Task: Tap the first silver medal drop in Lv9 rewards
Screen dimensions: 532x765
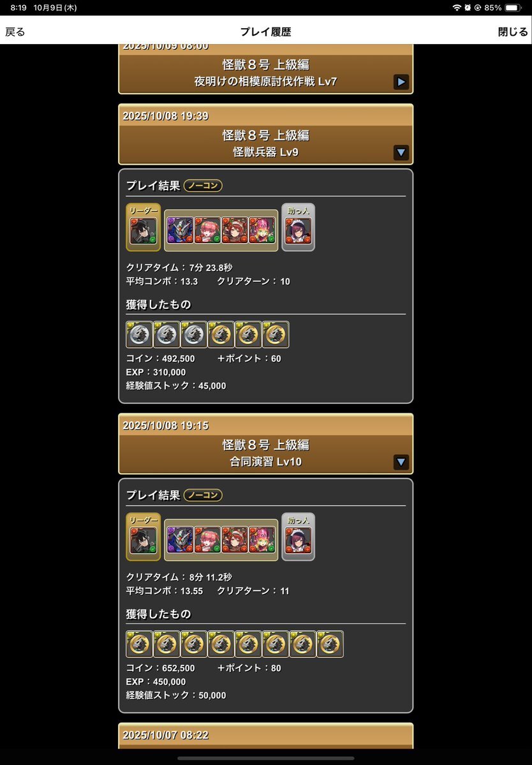Action: pyautogui.click(x=140, y=334)
